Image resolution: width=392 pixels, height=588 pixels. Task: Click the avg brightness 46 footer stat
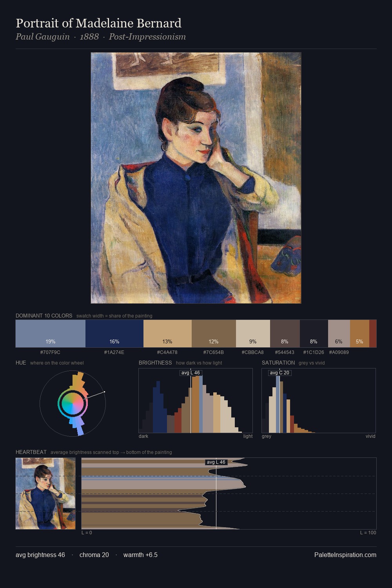click(40, 555)
